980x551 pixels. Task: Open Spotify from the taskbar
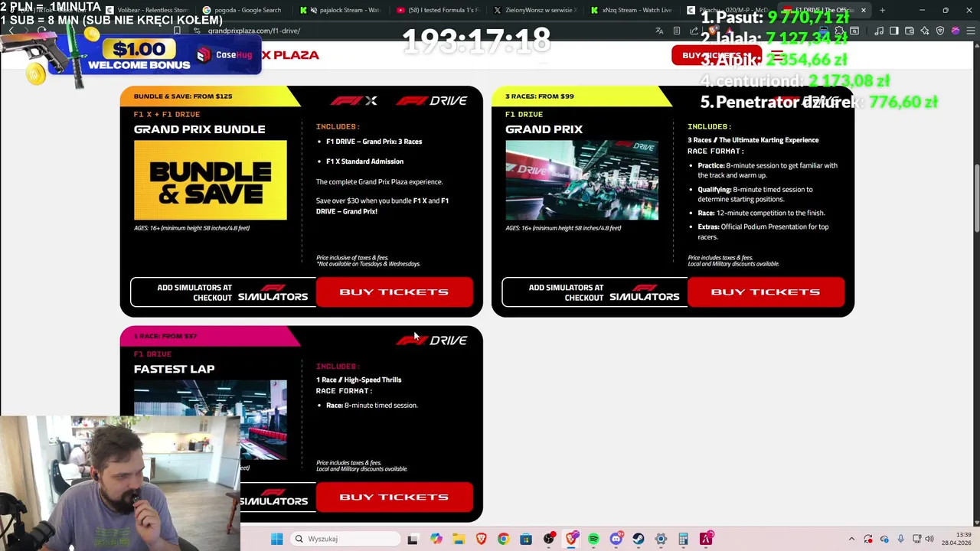(x=593, y=539)
